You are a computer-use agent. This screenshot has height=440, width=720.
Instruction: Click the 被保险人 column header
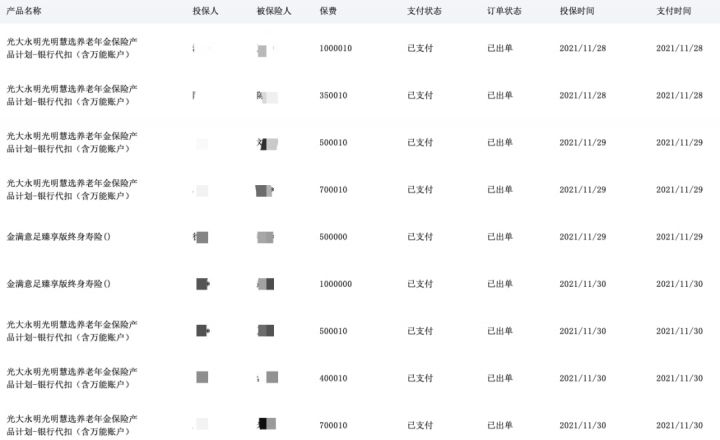pos(272,10)
